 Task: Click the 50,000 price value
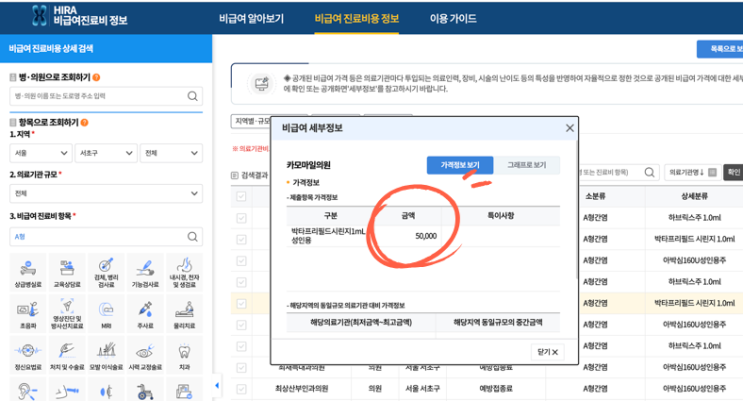[x=426, y=236]
